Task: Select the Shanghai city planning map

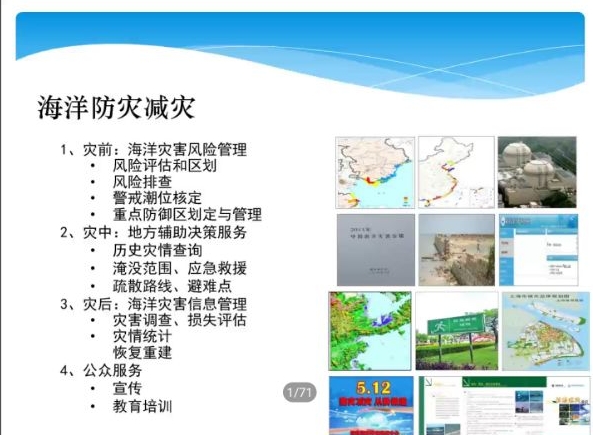Action: [546, 331]
